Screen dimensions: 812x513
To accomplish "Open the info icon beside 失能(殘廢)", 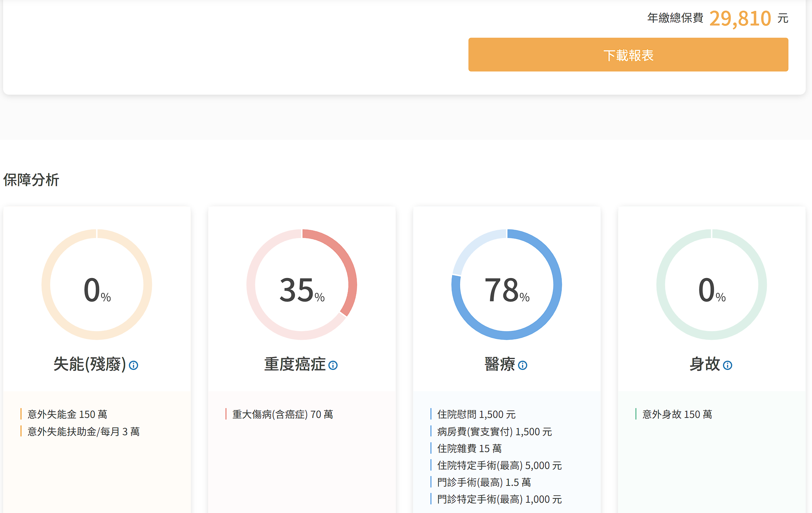I will (134, 365).
